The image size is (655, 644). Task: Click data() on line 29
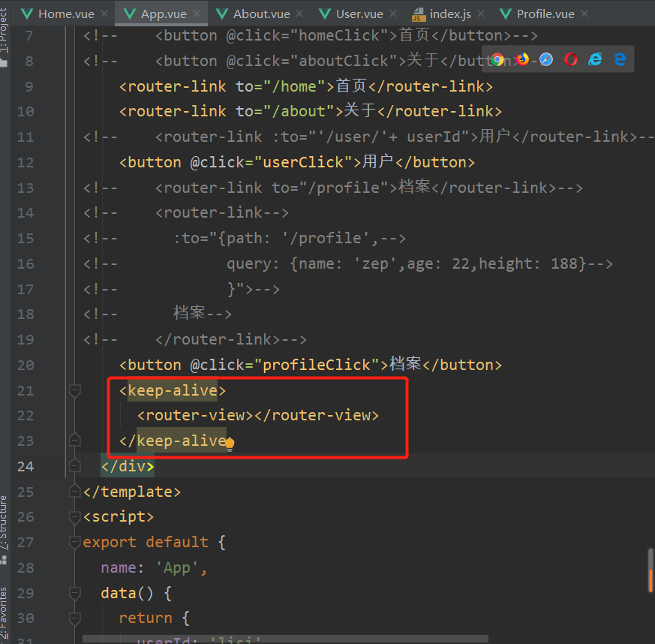point(127,594)
